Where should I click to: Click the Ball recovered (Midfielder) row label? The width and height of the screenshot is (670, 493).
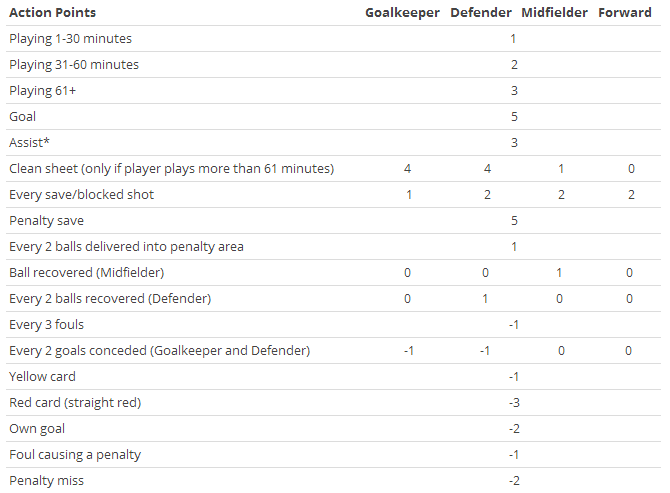coord(86,272)
